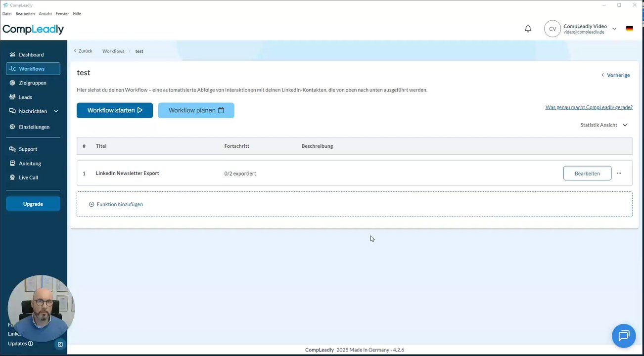
Task: Click video@compleadly.de account email
Action: (584, 32)
